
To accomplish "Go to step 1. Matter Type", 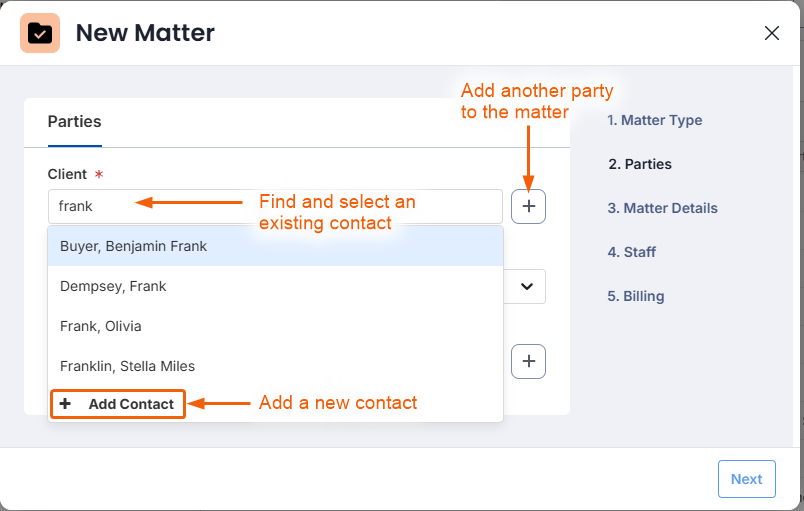I will [654, 120].
